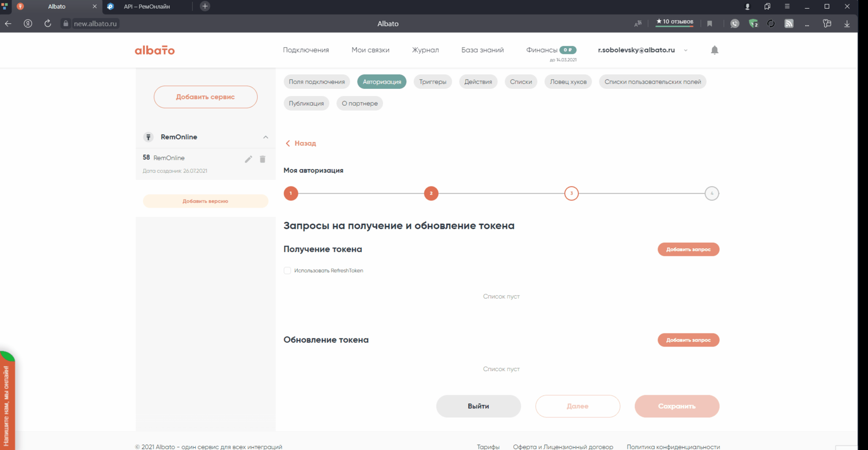Go back using the Назад chevron link

click(301, 143)
